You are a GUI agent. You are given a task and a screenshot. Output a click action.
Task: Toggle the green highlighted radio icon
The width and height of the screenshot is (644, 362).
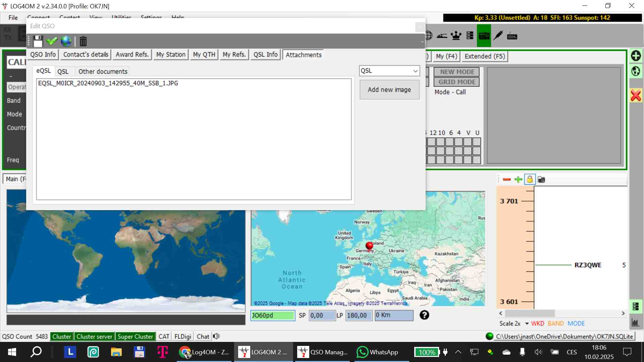[484, 36]
